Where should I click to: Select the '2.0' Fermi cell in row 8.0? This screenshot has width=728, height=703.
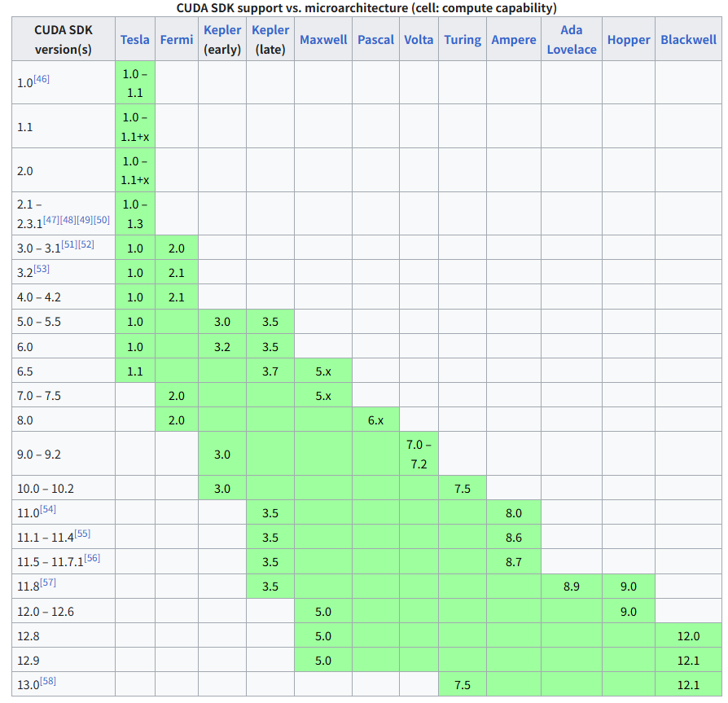pos(177,420)
